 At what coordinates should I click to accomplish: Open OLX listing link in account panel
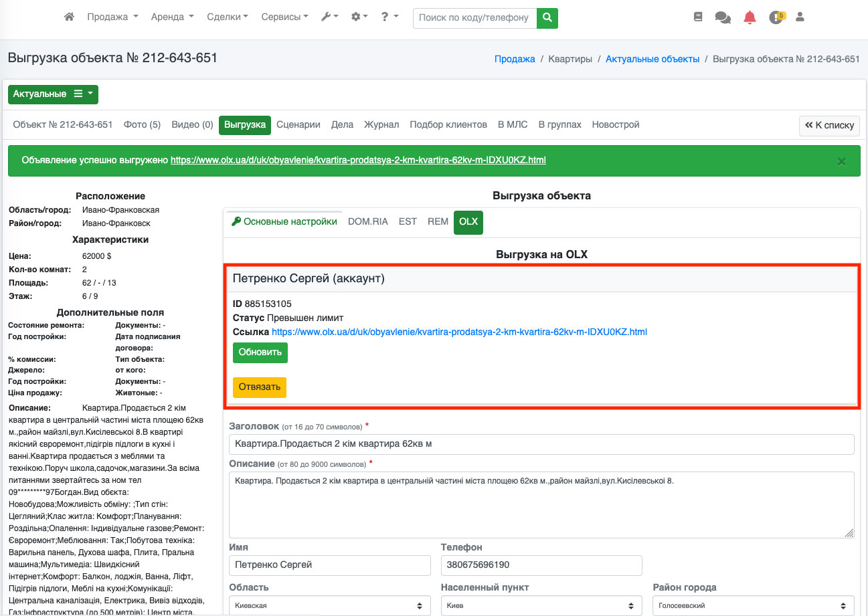(459, 332)
